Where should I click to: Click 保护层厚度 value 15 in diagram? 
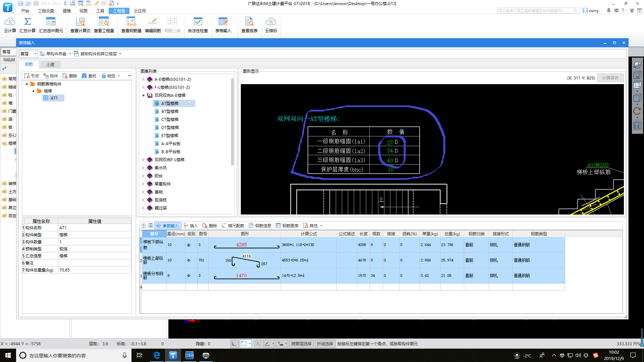[391, 170]
